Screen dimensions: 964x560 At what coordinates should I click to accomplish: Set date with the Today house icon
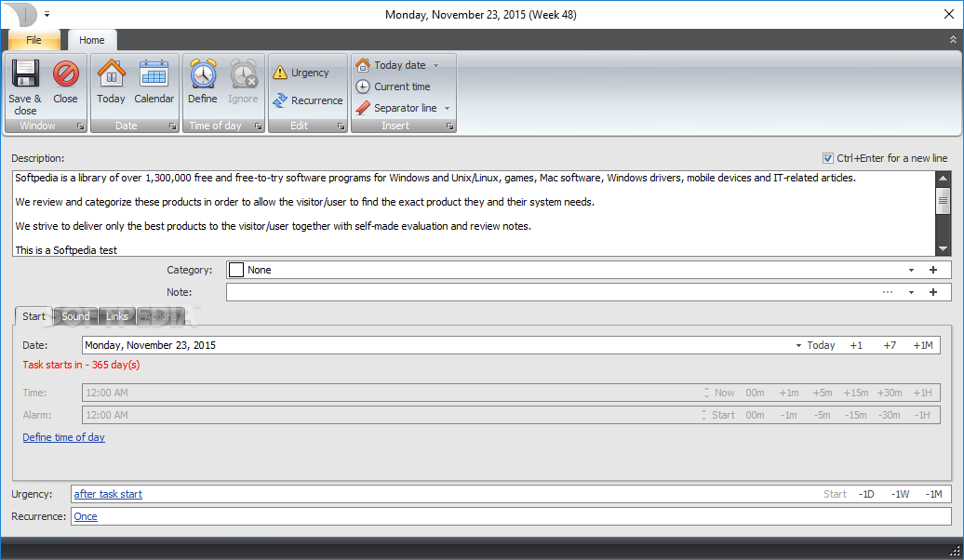point(112,73)
